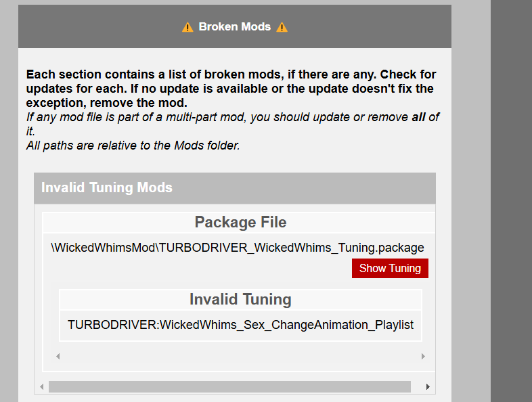Click the inner horizontal scrollbar track

pos(240,356)
